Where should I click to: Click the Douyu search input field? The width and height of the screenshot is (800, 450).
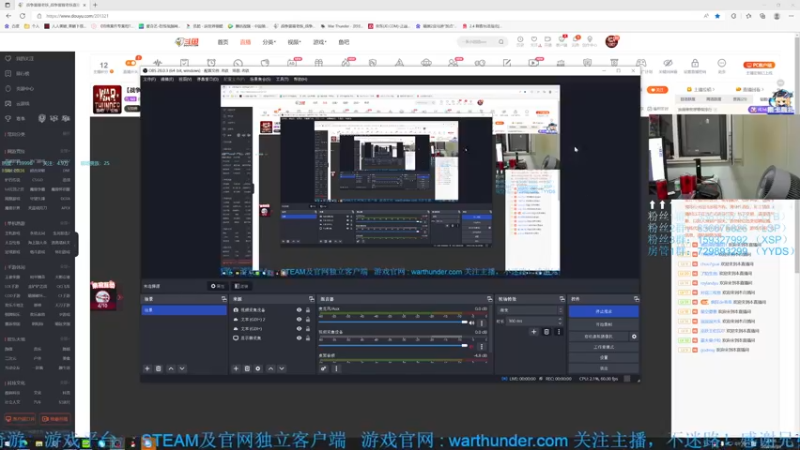pos(478,42)
